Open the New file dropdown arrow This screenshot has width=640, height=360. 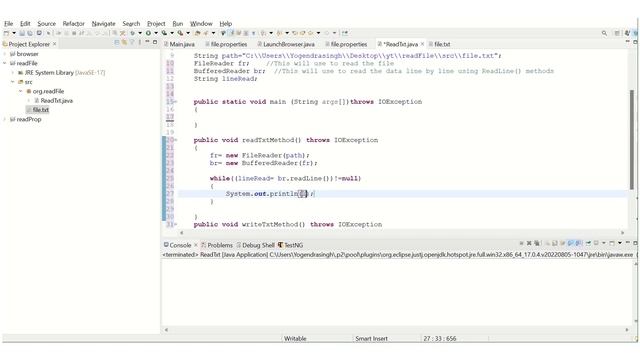[x=14, y=33]
